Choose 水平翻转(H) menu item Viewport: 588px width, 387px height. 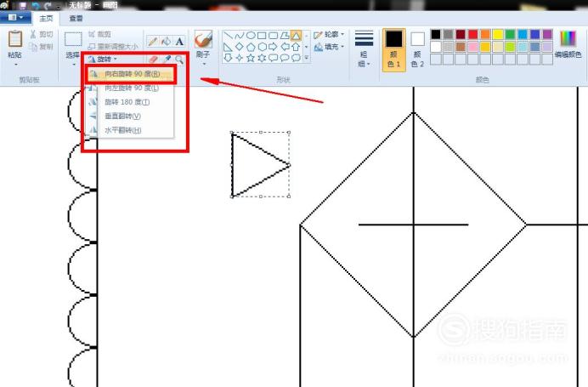tap(130, 130)
